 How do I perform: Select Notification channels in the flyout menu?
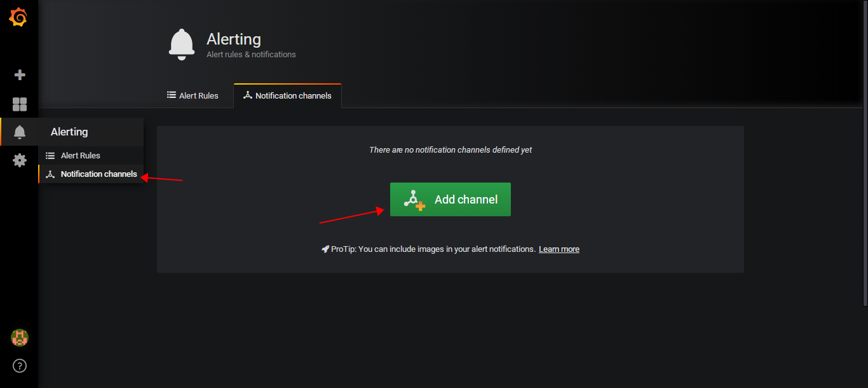pyautogui.click(x=98, y=174)
